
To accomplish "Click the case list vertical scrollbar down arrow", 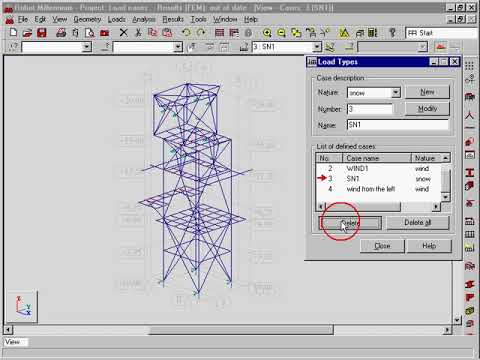I will point(446,197).
